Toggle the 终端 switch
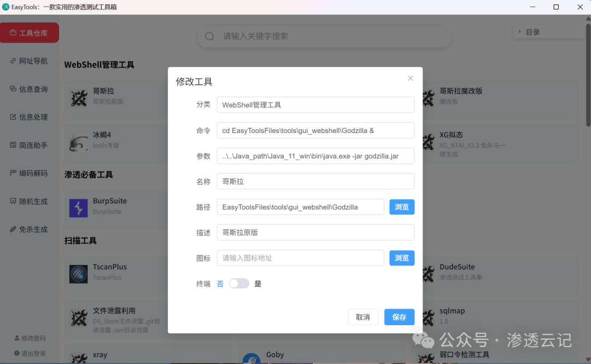The width and height of the screenshot is (591, 364). pos(239,284)
